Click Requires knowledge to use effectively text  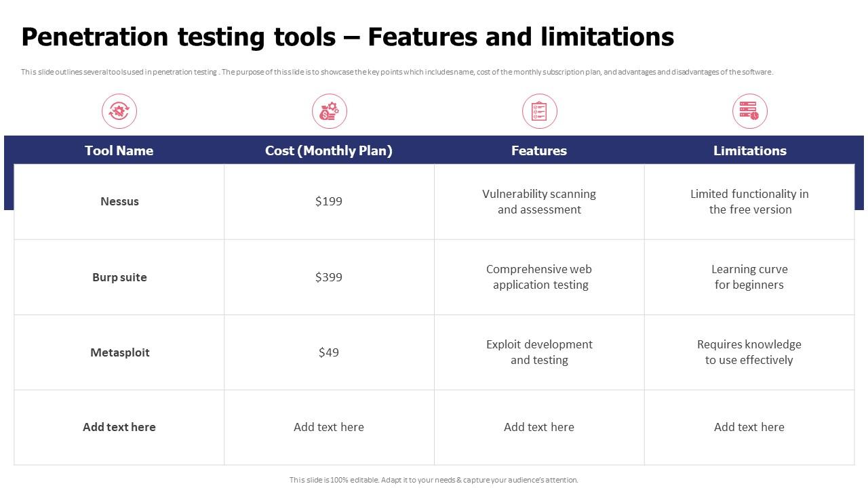pos(749,352)
